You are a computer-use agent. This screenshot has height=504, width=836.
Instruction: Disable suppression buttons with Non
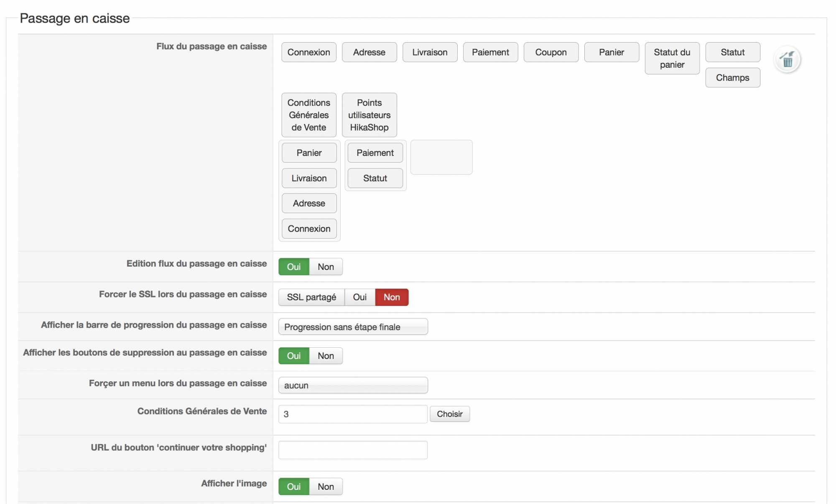tap(326, 356)
